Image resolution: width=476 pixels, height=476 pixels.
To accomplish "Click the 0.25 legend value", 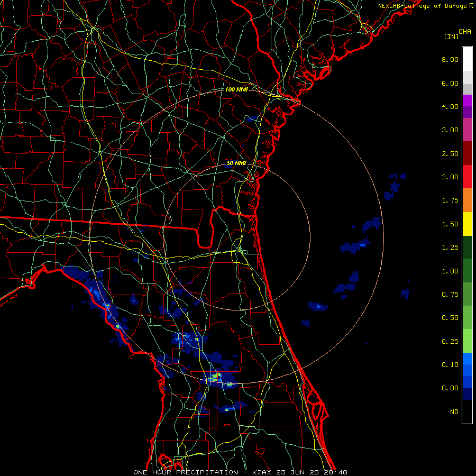I will (450, 342).
